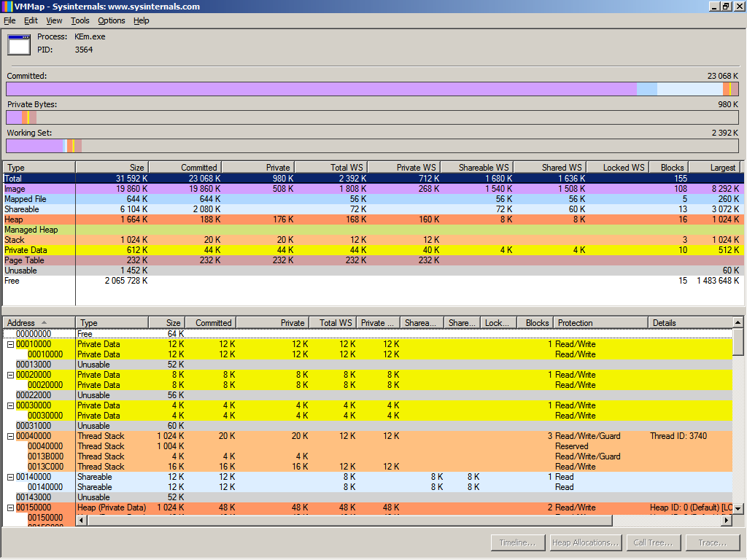Click the Address column sort arrow
747x560 pixels.
(x=44, y=323)
